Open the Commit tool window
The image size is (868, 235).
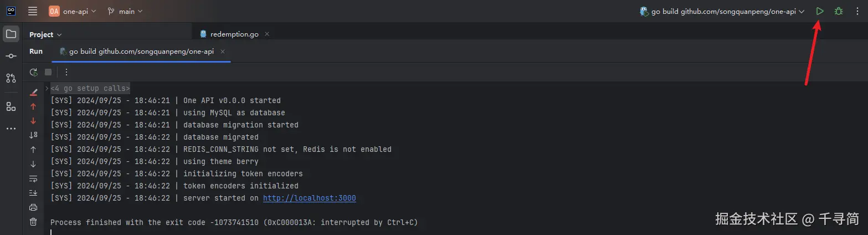click(11, 56)
